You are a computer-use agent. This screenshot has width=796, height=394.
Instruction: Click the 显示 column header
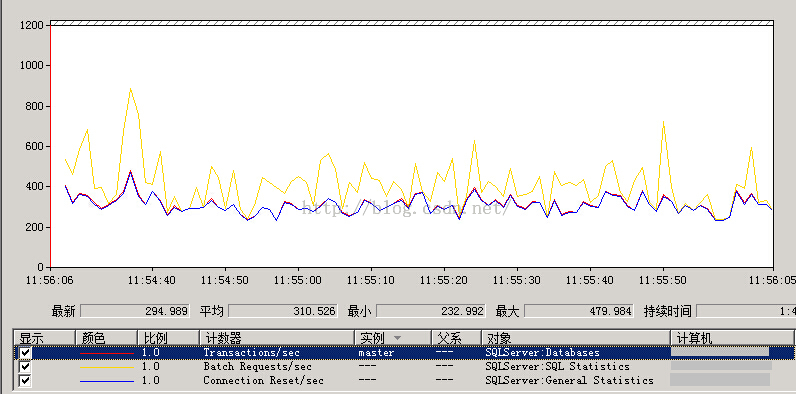point(45,338)
